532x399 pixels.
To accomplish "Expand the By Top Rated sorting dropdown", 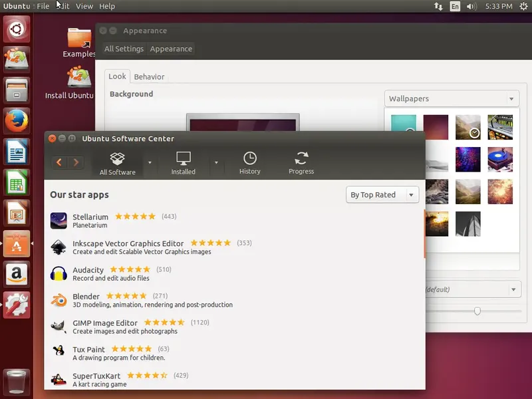I will (382, 195).
